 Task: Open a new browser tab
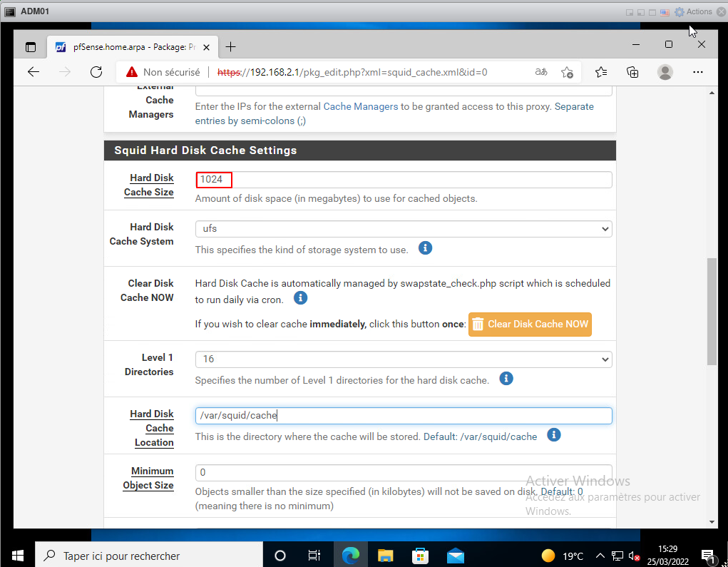pyautogui.click(x=230, y=47)
